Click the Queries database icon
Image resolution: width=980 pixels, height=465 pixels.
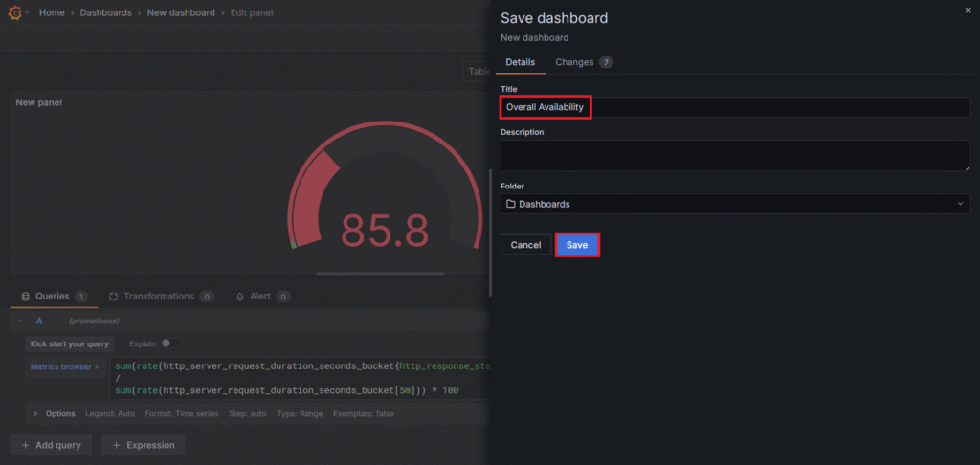pyautogui.click(x=25, y=297)
